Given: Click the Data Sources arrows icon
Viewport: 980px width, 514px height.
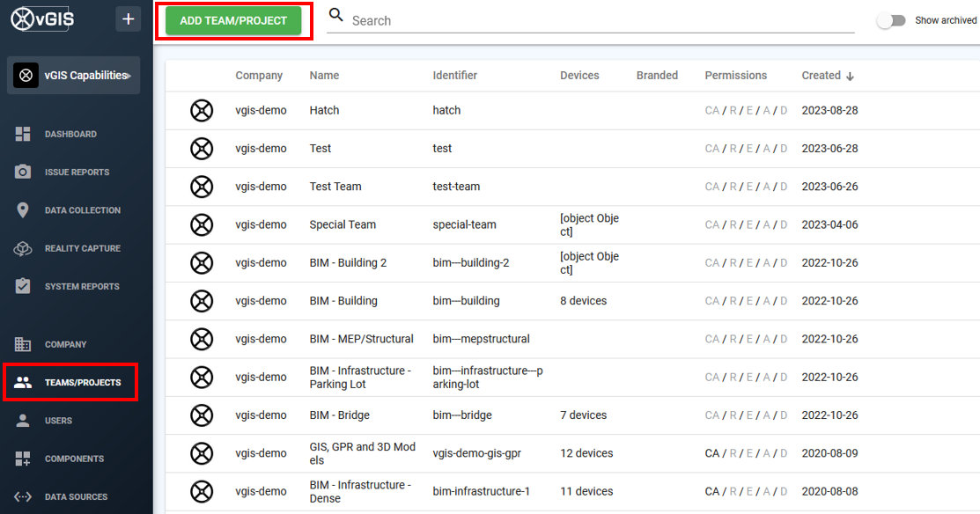Looking at the screenshot, I should (x=23, y=496).
